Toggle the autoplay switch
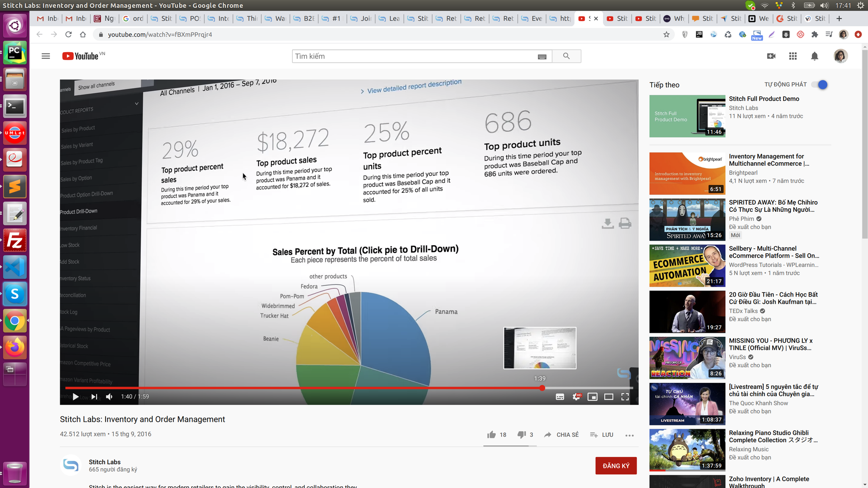868x488 pixels. (820, 85)
